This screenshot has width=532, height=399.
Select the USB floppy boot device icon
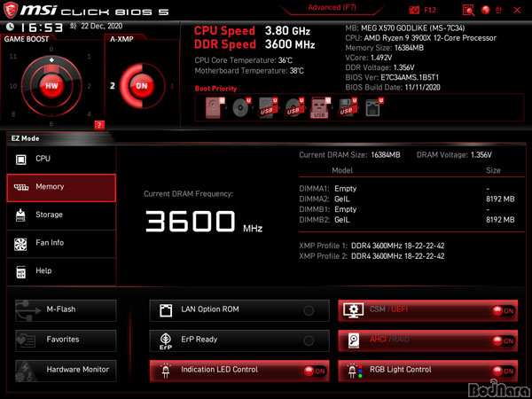347,107
